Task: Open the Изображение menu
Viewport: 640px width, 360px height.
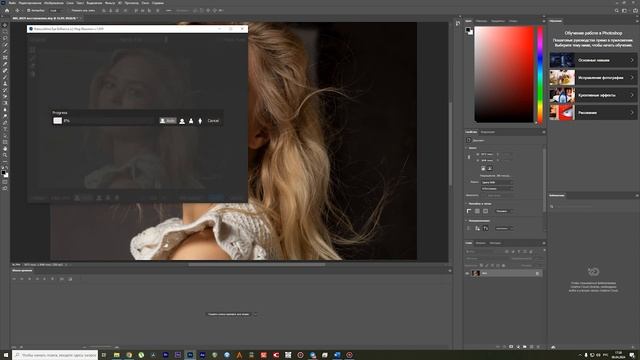Action: [x=53, y=3]
